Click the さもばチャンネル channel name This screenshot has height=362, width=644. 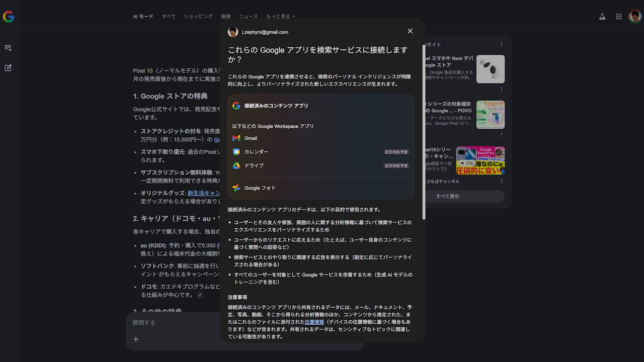(x=442, y=181)
